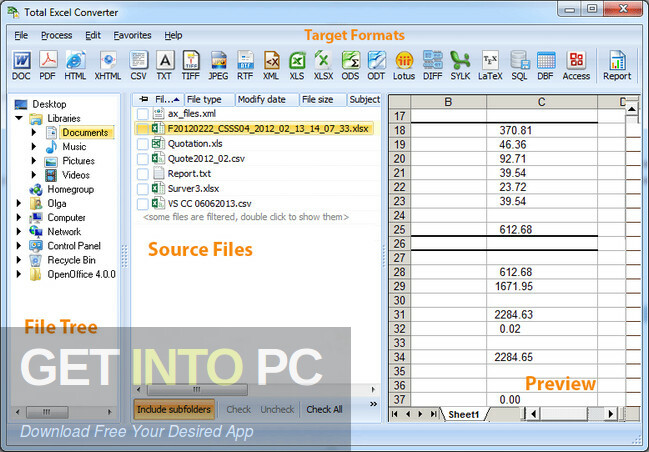
Task: Select DOC as target format
Action: 21,65
